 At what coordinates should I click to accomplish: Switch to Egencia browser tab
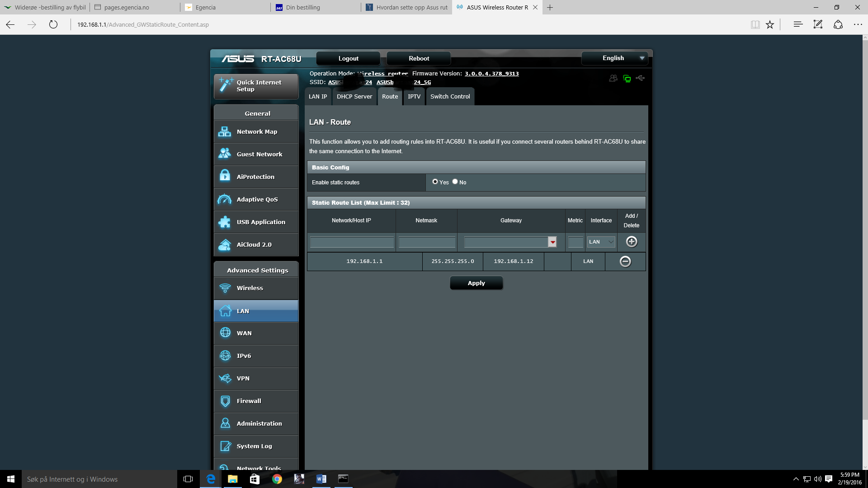coord(226,7)
